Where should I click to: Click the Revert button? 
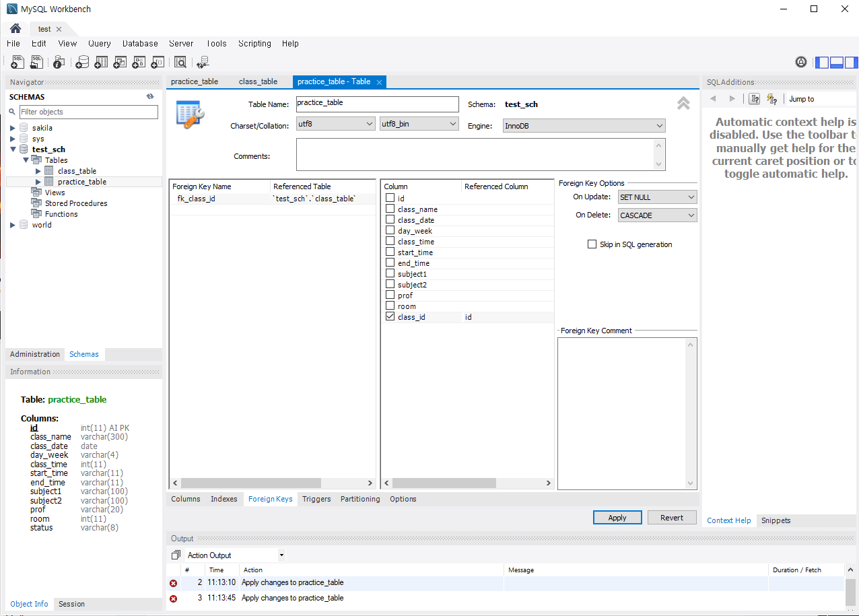(672, 518)
